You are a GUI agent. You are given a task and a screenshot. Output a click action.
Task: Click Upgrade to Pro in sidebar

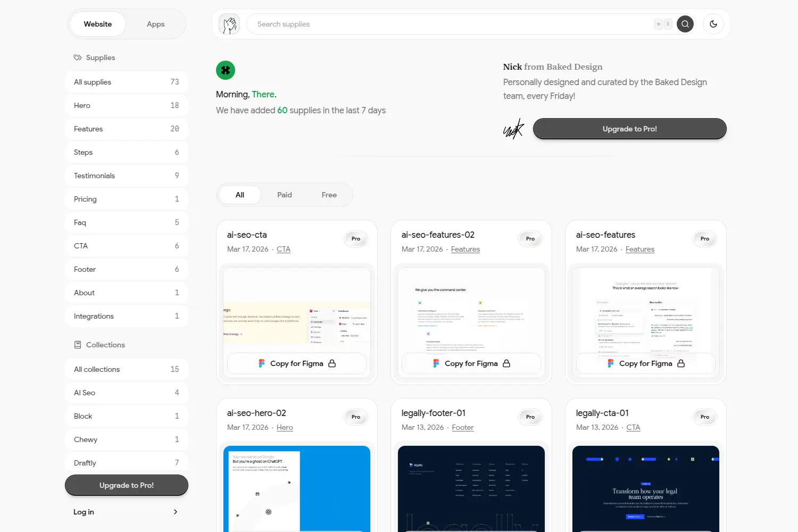(x=127, y=485)
